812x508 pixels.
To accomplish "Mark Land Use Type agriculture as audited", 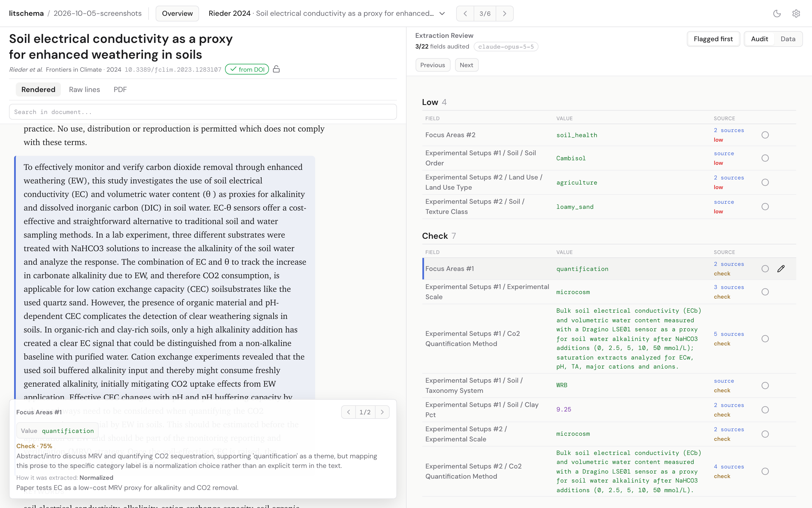I will pyautogui.click(x=765, y=182).
